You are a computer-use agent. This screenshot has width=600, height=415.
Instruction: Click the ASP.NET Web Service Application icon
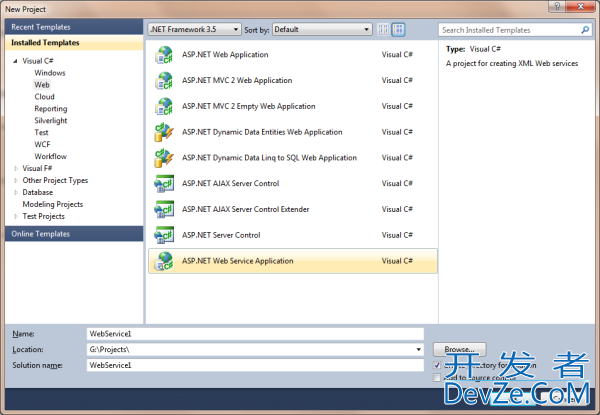click(164, 261)
